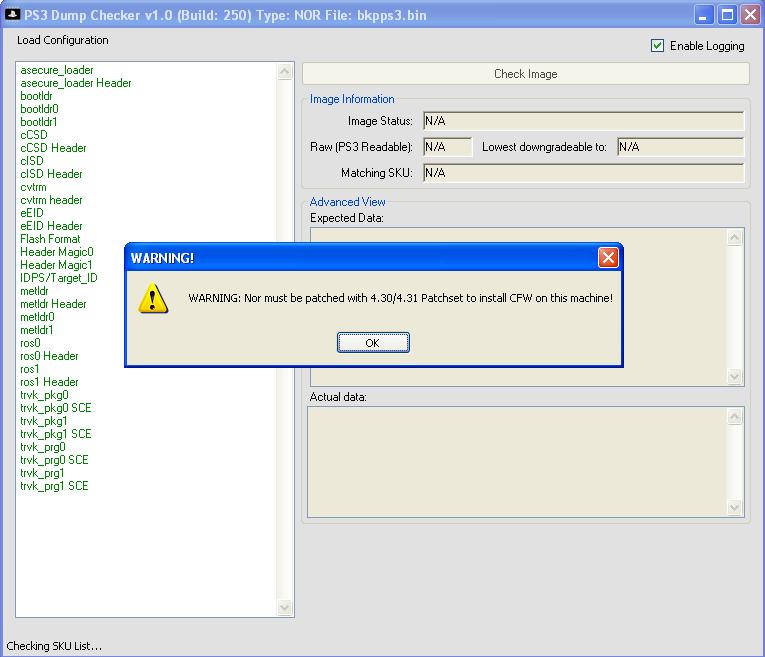The image size is (765, 657).
Task: Maximize the PS3 Dump Checker window
Action: [x=727, y=15]
